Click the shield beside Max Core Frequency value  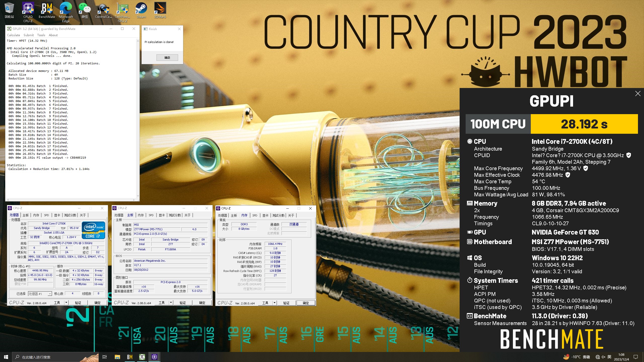(585, 168)
